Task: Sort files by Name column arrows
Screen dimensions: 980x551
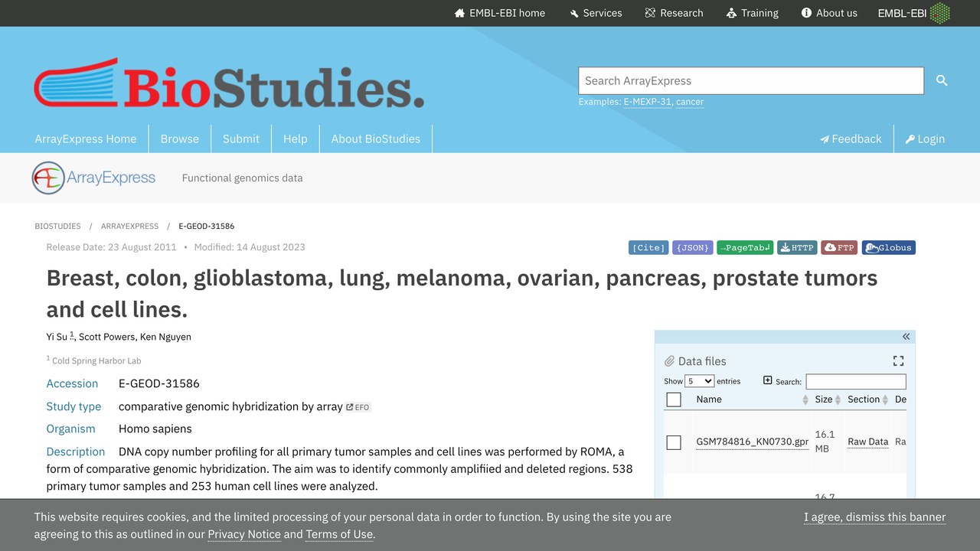Action: [x=805, y=400]
